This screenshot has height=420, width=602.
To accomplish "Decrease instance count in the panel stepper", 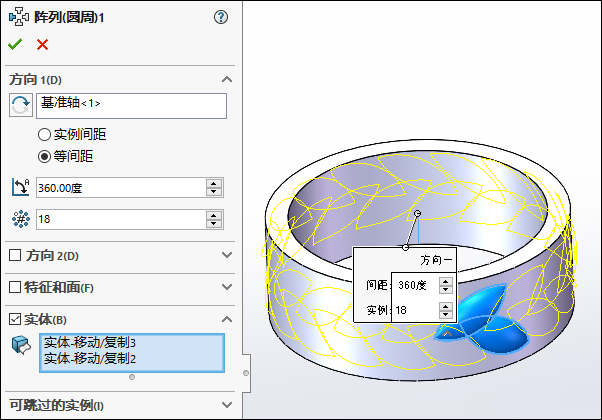I will point(214,224).
